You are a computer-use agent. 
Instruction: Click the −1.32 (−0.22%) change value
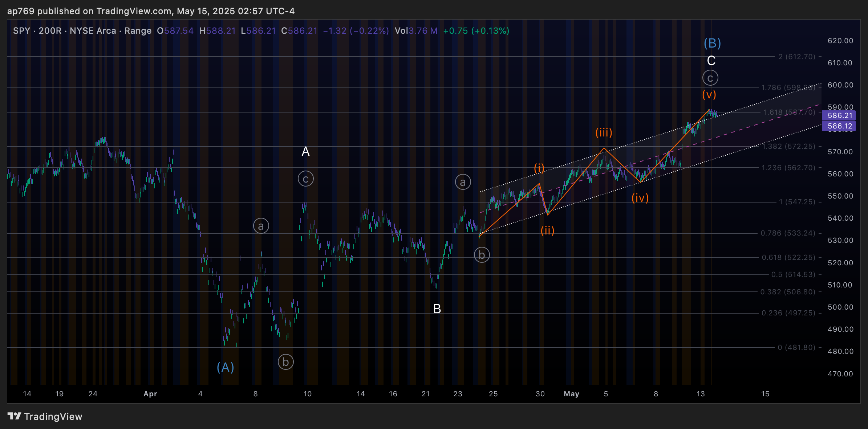click(356, 31)
